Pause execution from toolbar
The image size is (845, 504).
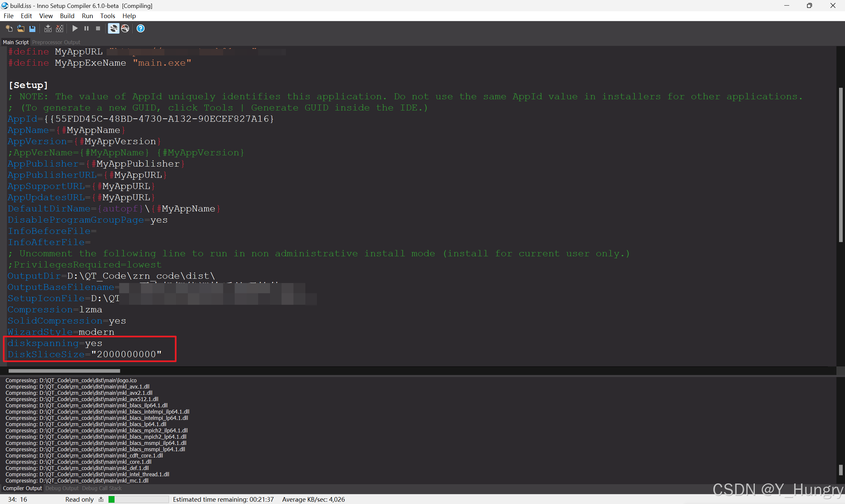86,28
